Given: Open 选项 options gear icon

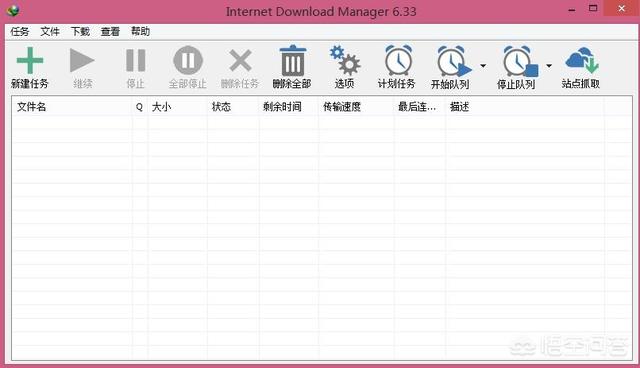Looking at the screenshot, I should [344, 60].
